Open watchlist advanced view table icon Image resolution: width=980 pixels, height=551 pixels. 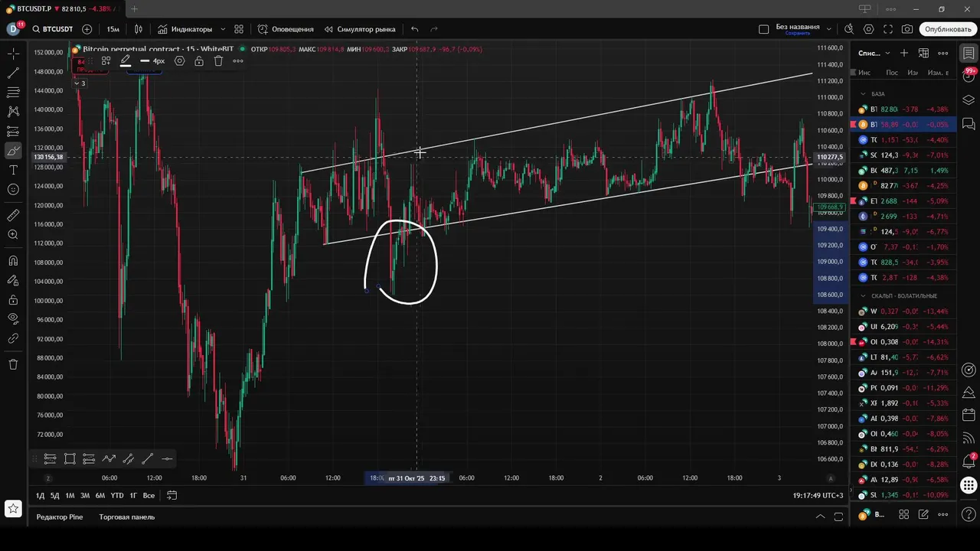[923, 53]
